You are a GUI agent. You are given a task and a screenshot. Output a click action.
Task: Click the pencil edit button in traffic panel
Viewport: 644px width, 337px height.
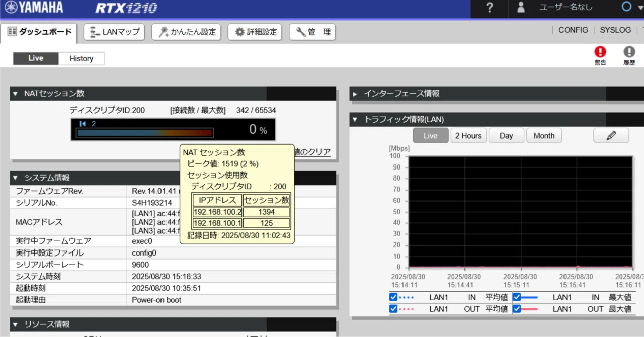click(611, 136)
